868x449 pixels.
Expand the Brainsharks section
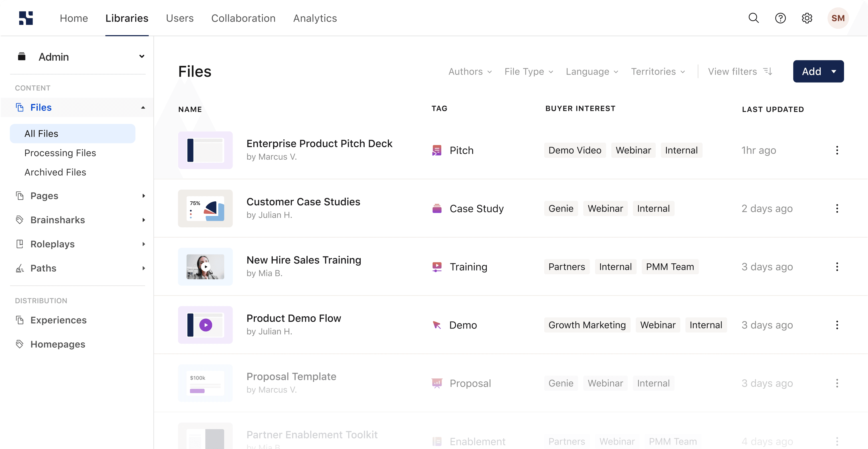tap(144, 220)
